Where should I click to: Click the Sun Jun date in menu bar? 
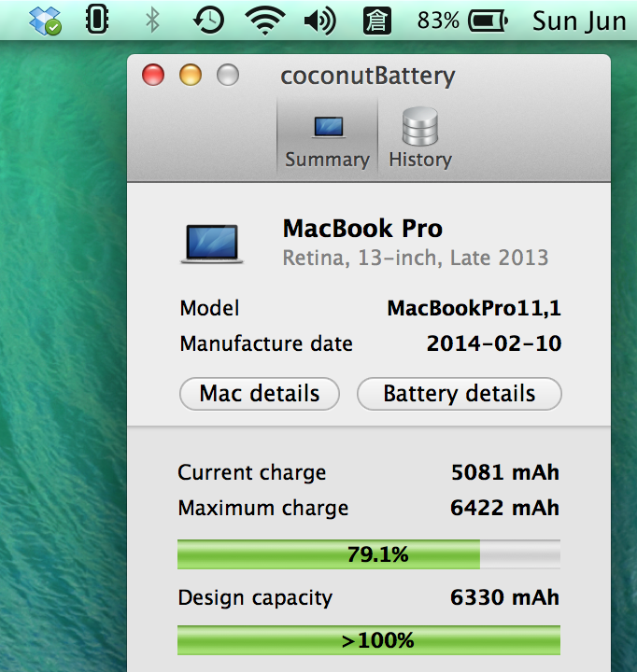(x=579, y=21)
